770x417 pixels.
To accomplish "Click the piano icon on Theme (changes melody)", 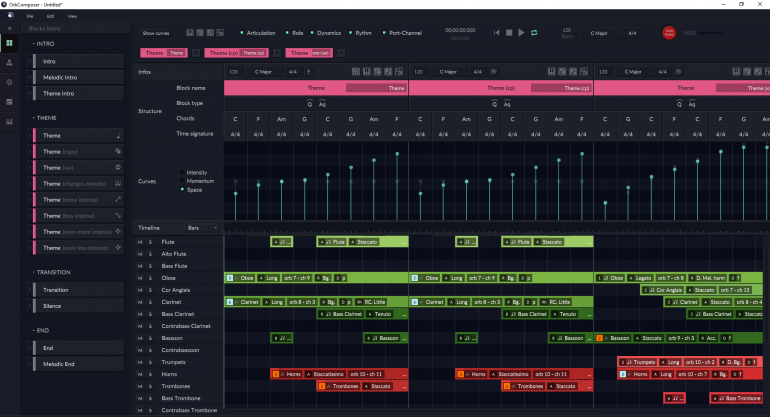I will (x=118, y=183).
